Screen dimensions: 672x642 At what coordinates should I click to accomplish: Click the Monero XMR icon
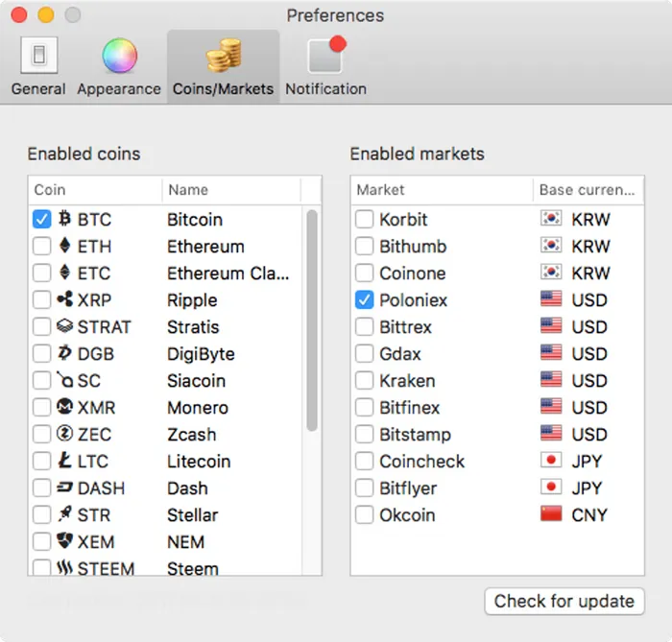coord(65,408)
